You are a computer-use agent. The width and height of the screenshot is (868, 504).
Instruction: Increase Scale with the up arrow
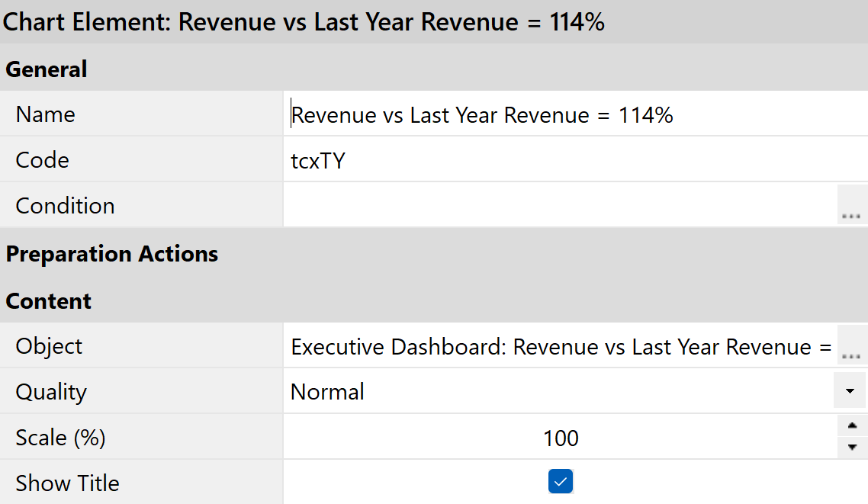[852, 426]
